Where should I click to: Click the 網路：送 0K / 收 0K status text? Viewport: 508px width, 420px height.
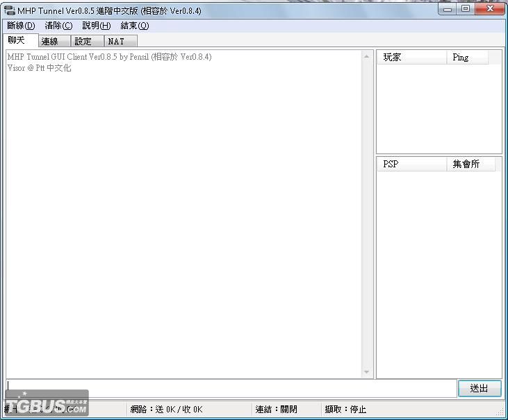click(x=167, y=410)
